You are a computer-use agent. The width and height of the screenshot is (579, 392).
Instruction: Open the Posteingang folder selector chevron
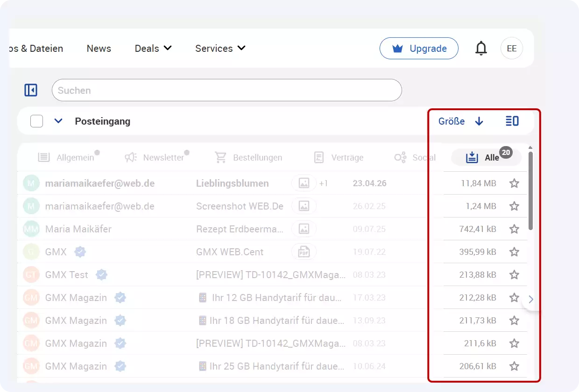(58, 120)
